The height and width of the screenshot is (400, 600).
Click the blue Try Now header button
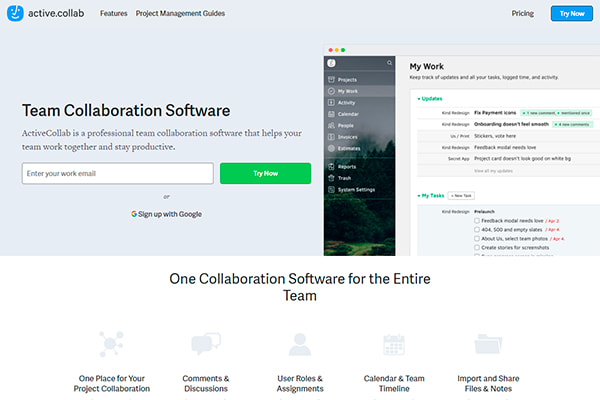(572, 13)
